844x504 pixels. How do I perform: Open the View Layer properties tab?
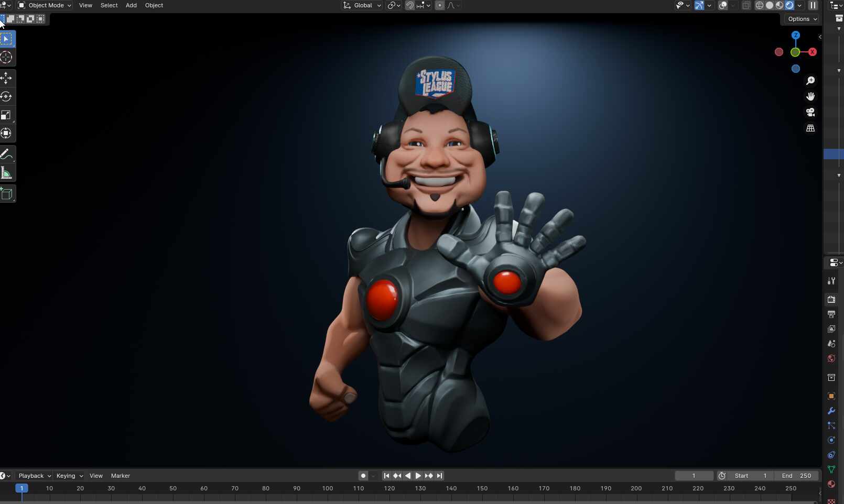(x=831, y=329)
